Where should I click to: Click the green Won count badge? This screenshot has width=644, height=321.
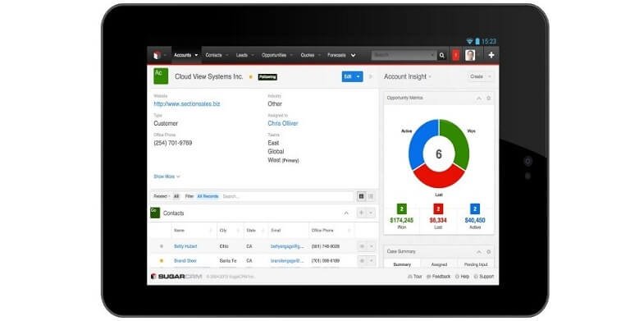tap(402, 209)
